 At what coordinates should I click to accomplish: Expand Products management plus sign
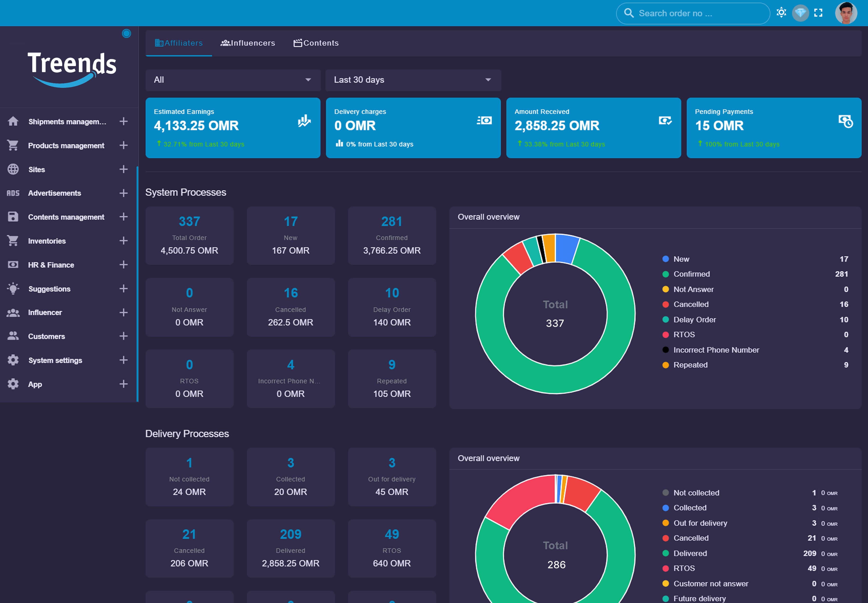click(123, 145)
